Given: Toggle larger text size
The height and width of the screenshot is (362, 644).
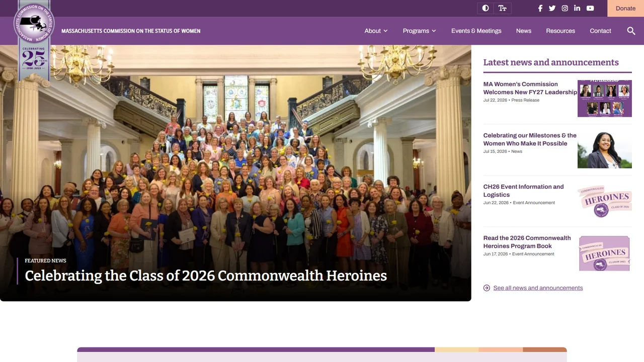Looking at the screenshot, I should [502, 8].
